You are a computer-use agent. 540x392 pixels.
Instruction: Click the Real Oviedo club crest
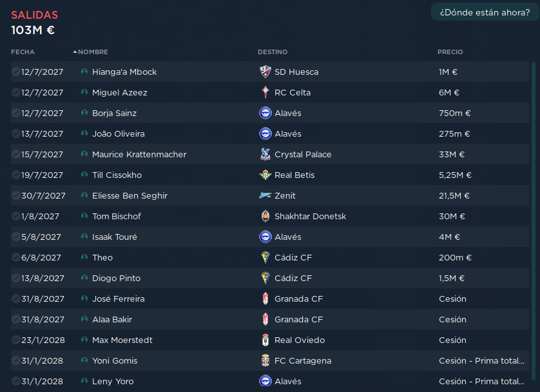point(265,340)
